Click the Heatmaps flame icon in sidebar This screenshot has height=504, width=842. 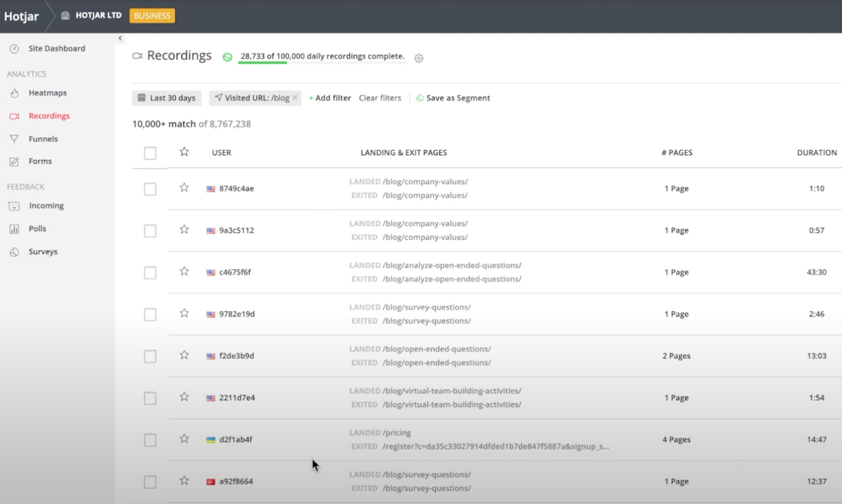tap(14, 93)
